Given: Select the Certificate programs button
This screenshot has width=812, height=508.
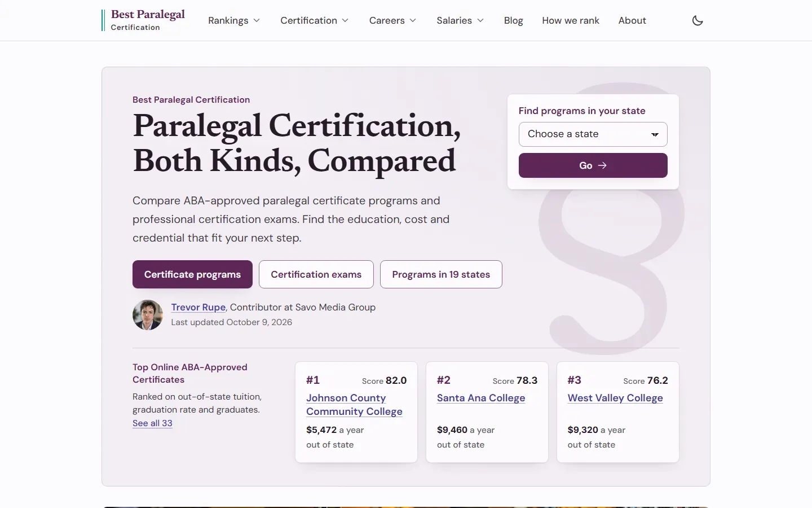Looking at the screenshot, I should 192,274.
